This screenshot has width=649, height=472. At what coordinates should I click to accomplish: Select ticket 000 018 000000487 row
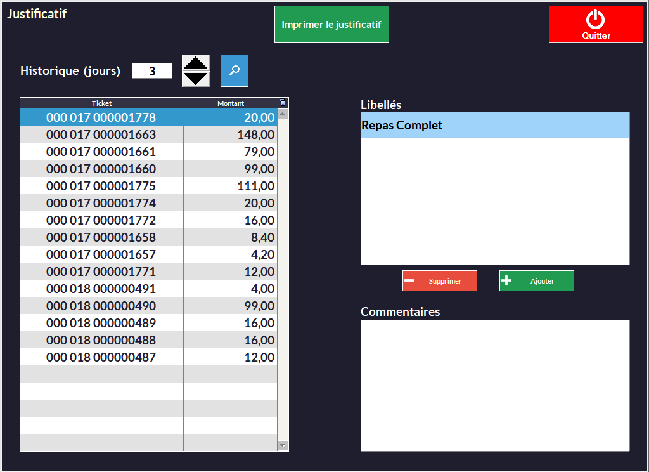[x=101, y=357]
